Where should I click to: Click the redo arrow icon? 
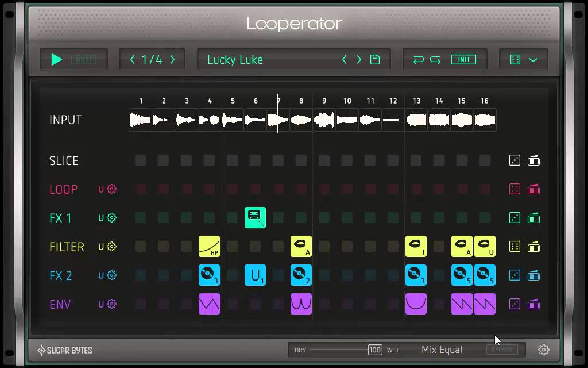[x=435, y=60]
